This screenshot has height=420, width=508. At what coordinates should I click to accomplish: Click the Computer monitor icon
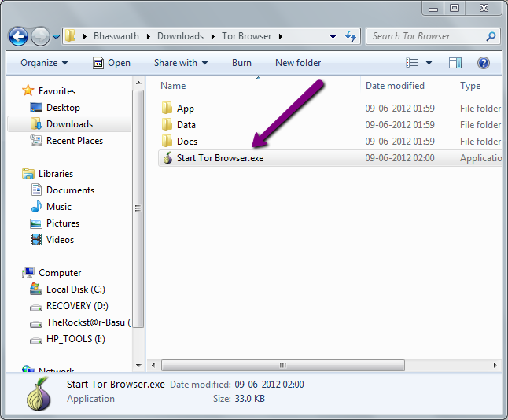click(x=28, y=273)
